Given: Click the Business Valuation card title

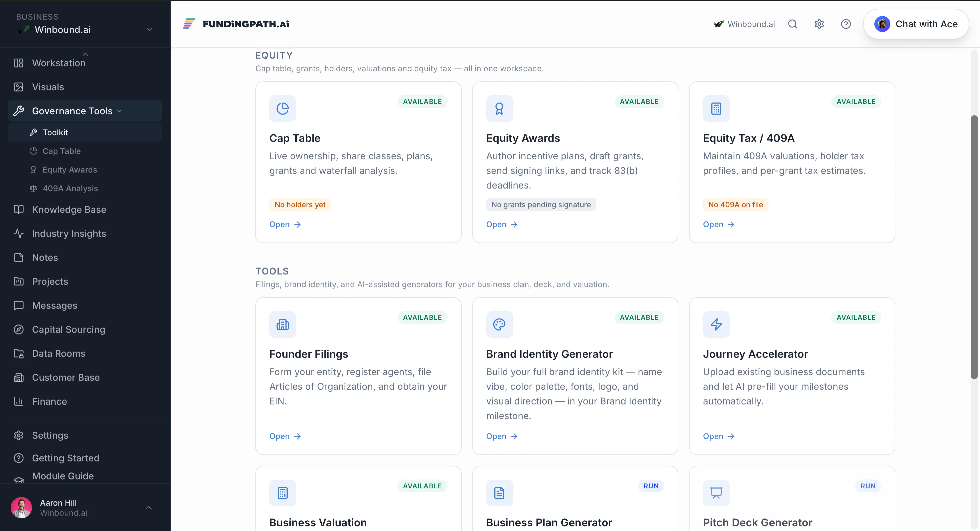Looking at the screenshot, I should pos(318,523).
